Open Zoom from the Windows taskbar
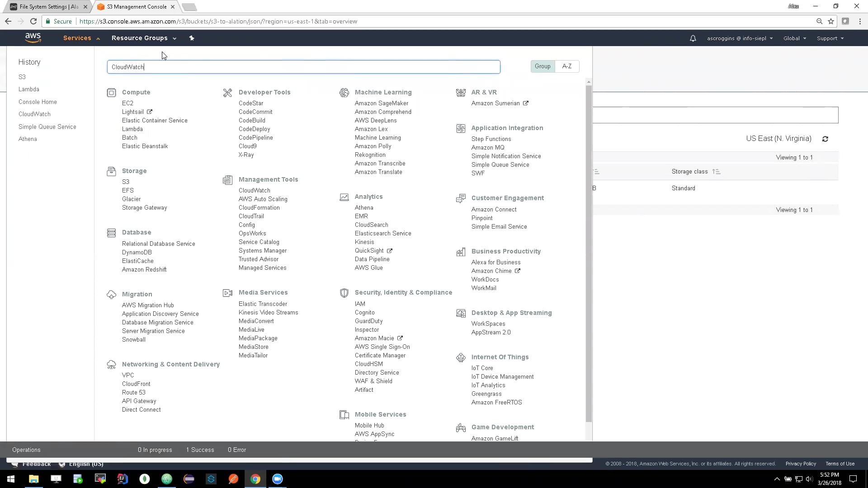This screenshot has height=488, width=868. tap(277, 479)
